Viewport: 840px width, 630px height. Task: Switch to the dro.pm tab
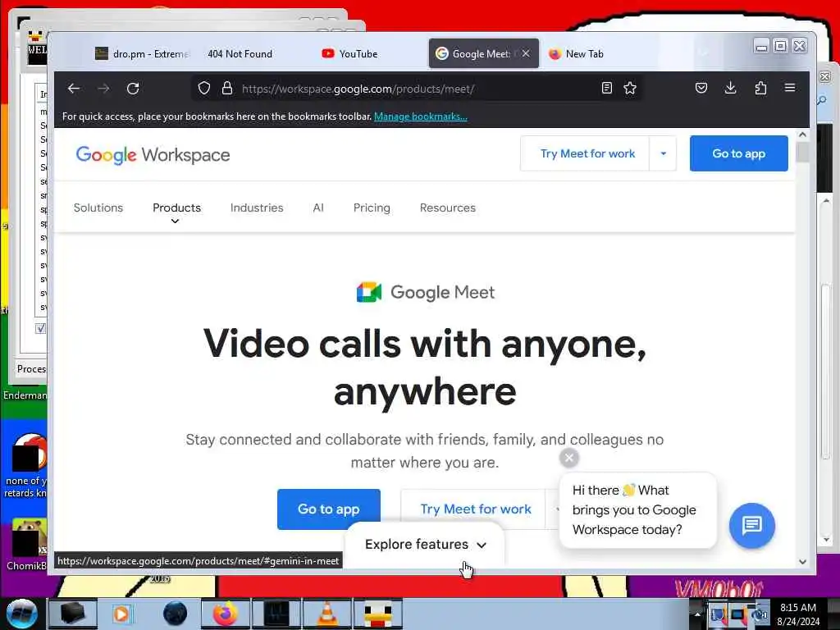tap(142, 53)
